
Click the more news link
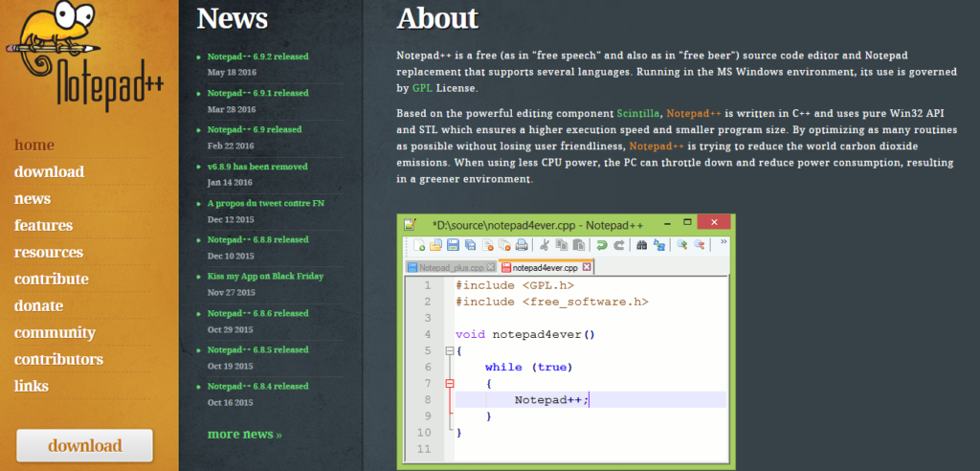(x=244, y=434)
